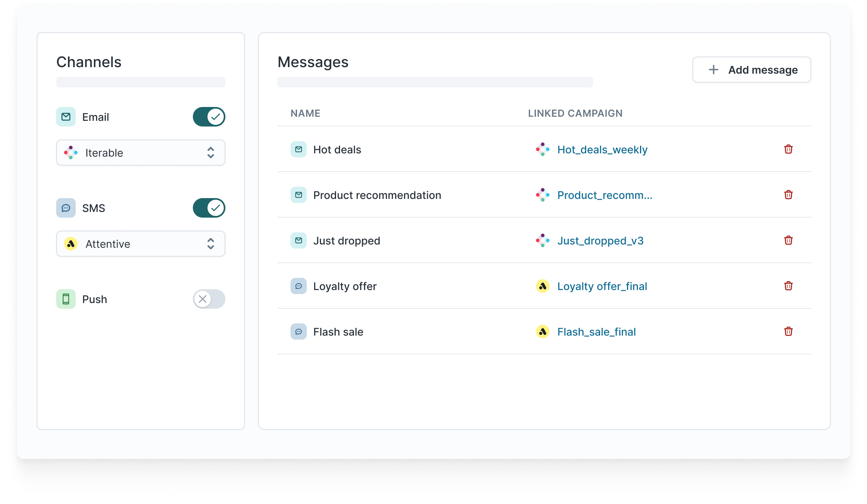This screenshot has width=867, height=504.
Task: Disable the Email channel toggle
Action: click(209, 117)
